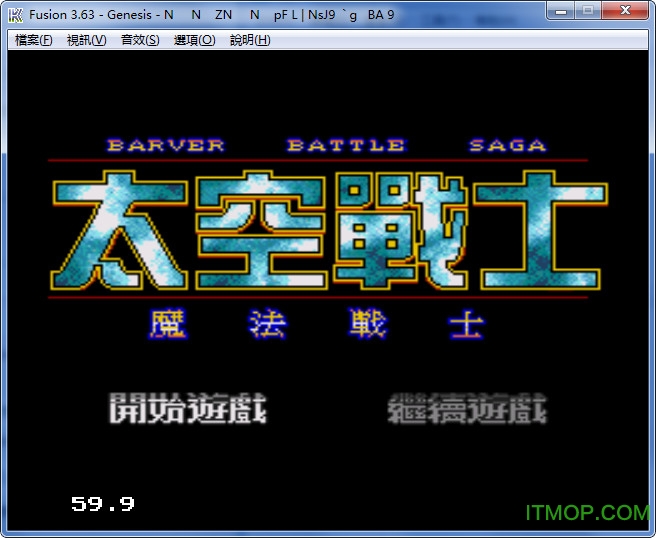
Task: Open the 選項(O) options menu
Action: [195, 40]
